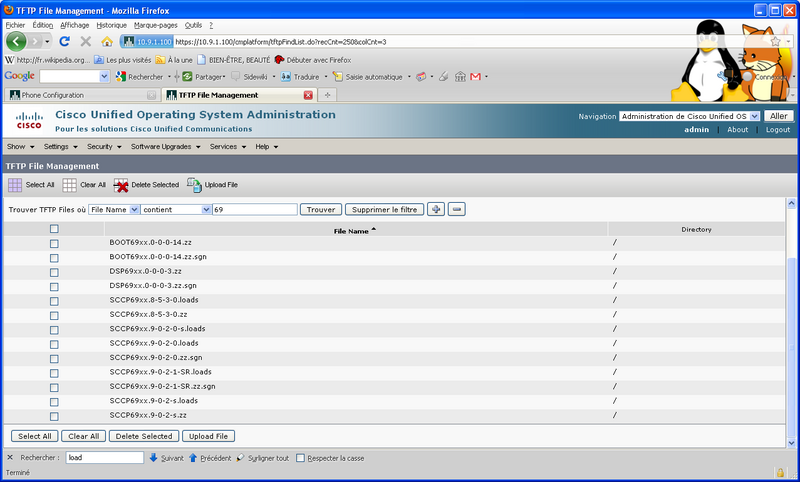Expand the Services menu
Screen dimensions: 800x482
point(228,146)
